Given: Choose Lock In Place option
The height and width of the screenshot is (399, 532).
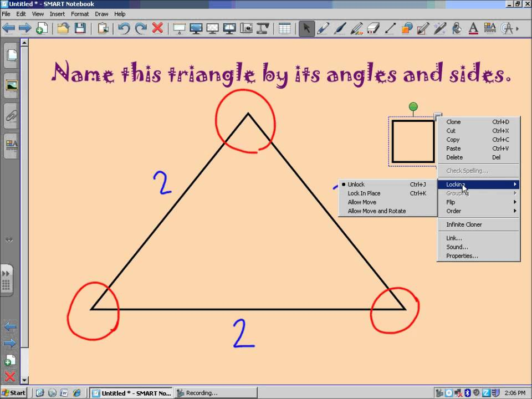Looking at the screenshot, I should 387,193.
